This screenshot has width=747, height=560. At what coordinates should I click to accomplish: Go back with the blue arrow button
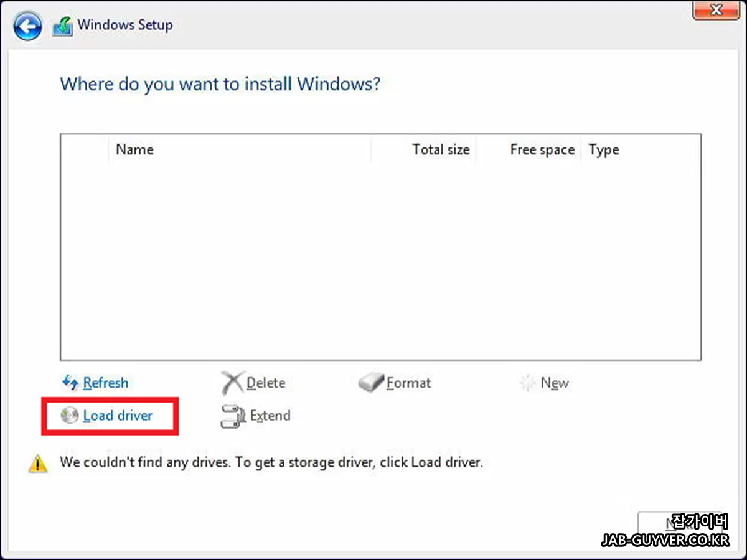point(28,27)
